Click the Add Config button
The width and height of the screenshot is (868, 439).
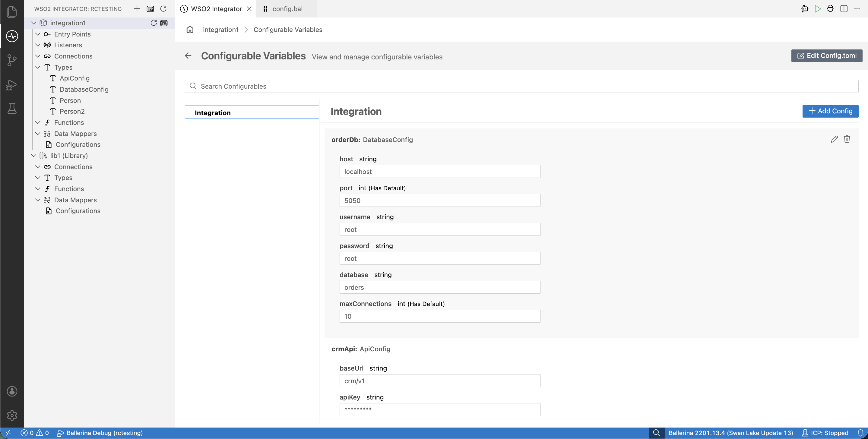[x=830, y=111]
